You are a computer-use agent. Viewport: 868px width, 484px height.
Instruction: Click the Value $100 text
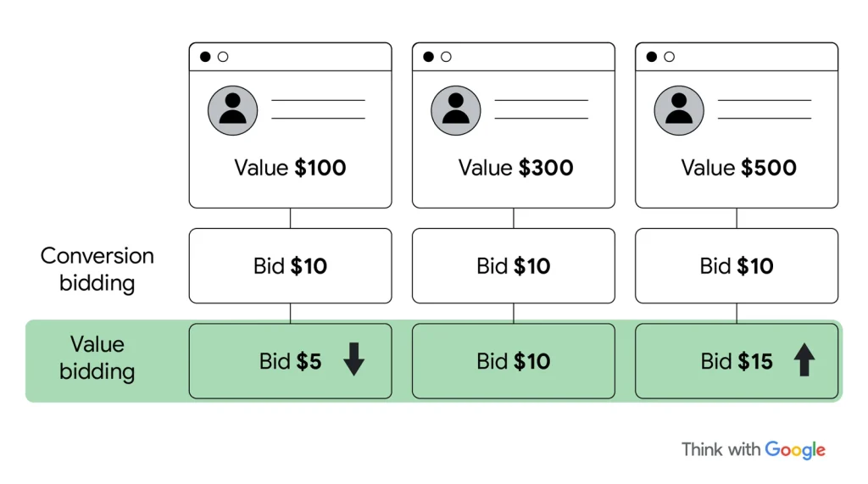290,167
